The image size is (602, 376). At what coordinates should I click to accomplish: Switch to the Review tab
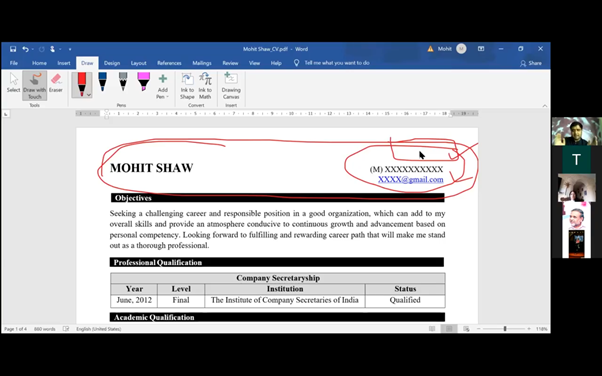click(x=230, y=63)
